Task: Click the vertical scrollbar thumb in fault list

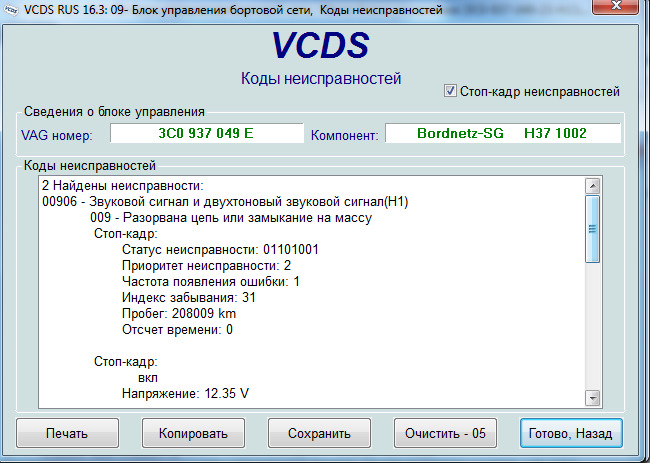Action: pos(592,229)
